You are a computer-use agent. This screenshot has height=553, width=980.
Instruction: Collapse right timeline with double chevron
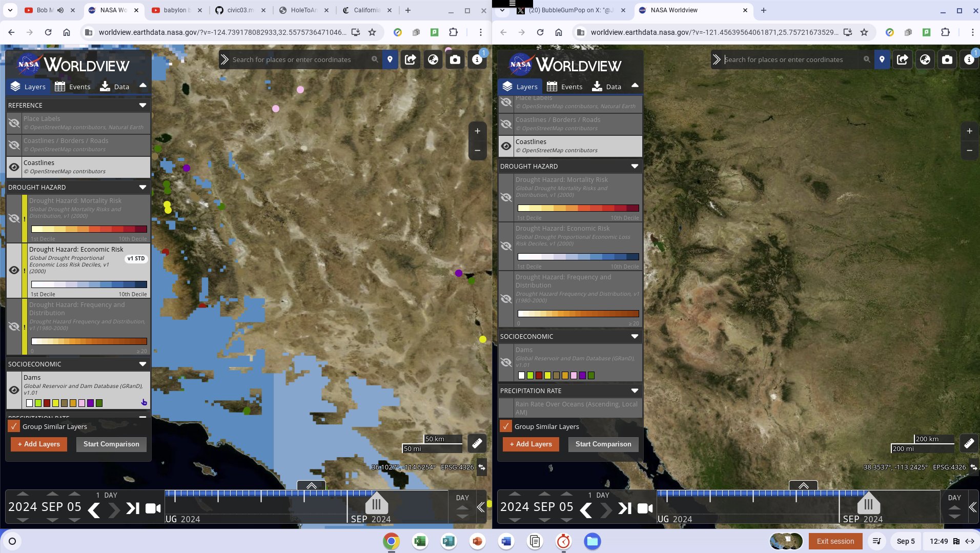pos(973,507)
